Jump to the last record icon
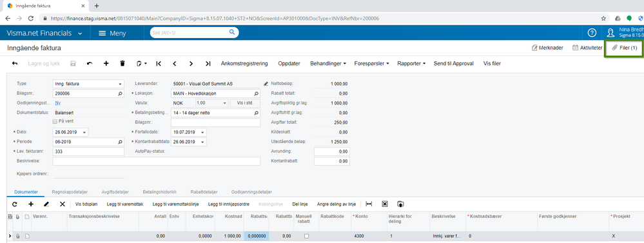 pyautogui.click(x=208, y=64)
